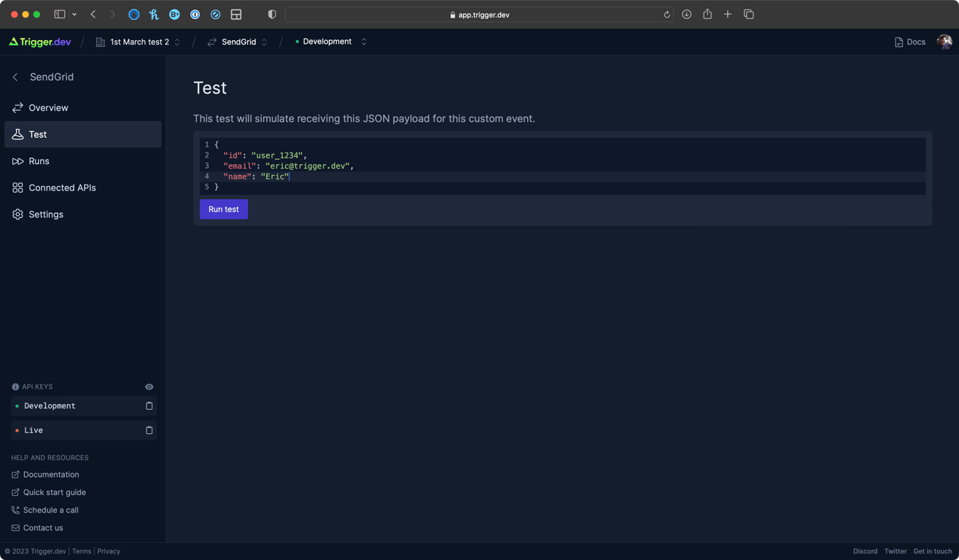
Task: Click Get in touch footer link
Action: [x=933, y=551]
